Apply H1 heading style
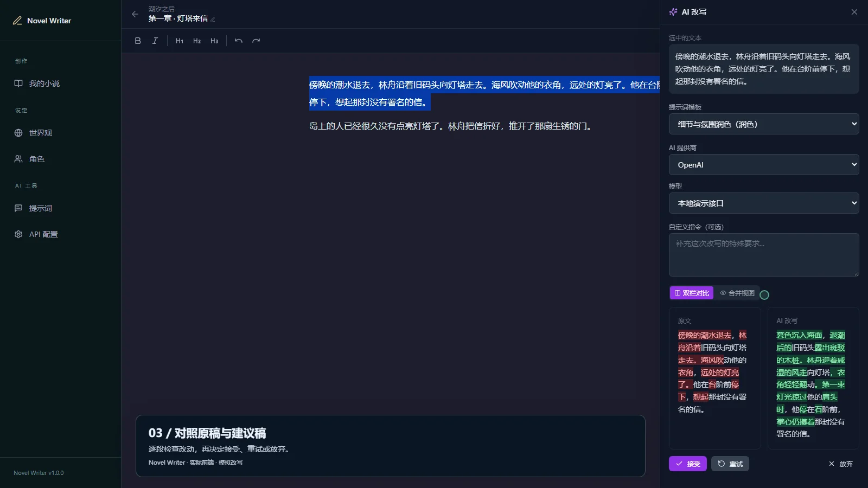868x488 pixels. tap(180, 41)
